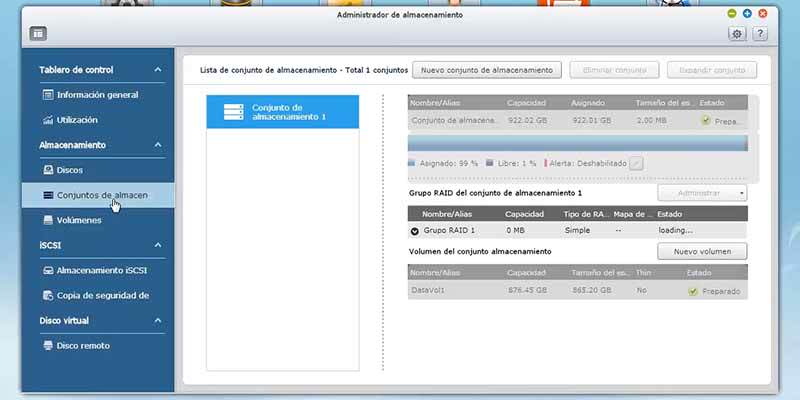This screenshot has width=800, height=400.
Task: Click the Disco remoto icon
Action: click(x=48, y=345)
